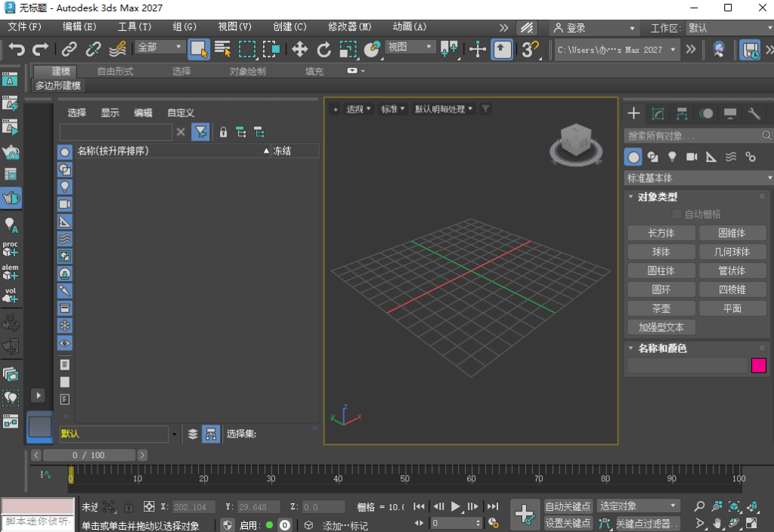Click frame 50 on the timeline track
This screenshot has height=532, width=774.
(405, 478)
